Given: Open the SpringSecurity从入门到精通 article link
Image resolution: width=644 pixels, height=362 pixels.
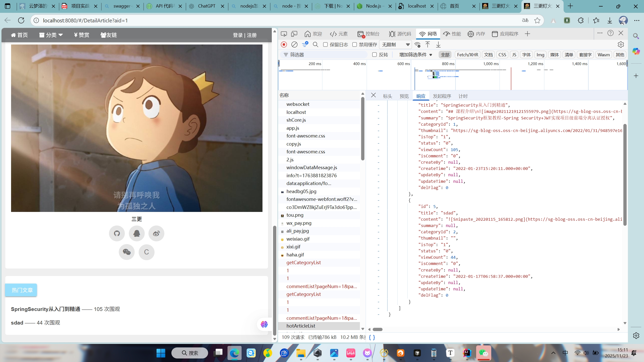Looking at the screenshot, I should 46,309.
